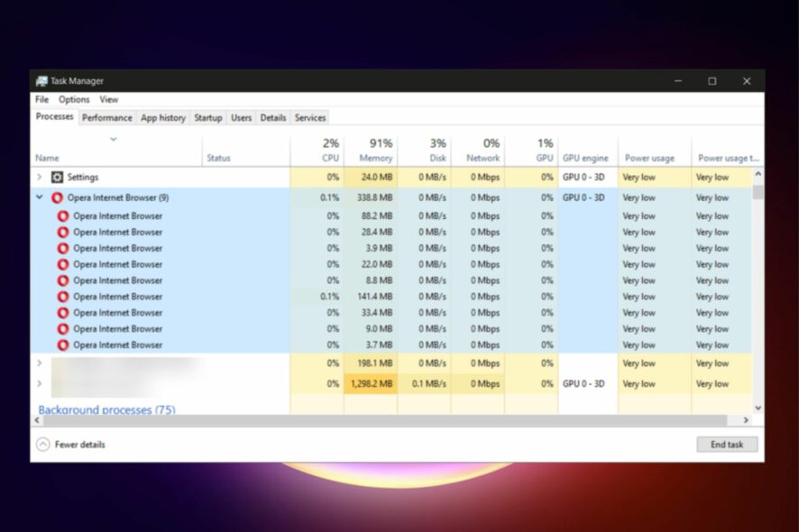Sort by the CPU column header
799x532 pixels.
pyautogui.click(x=317, y=151)
